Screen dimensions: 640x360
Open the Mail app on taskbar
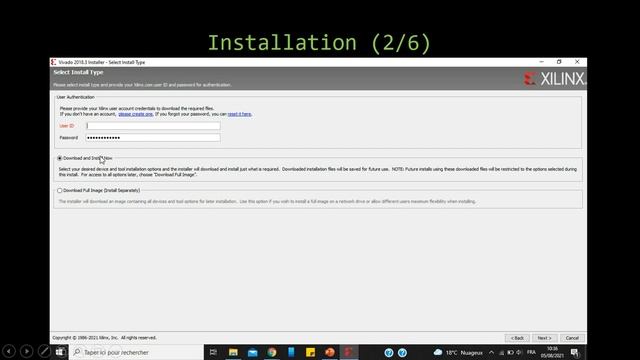253,352
